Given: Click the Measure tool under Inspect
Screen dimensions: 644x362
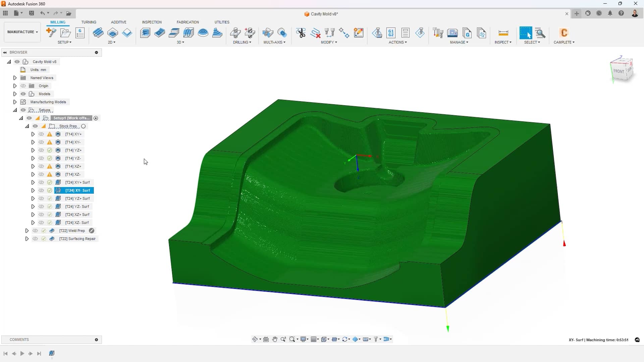Looking at the screenshot, I should coord(503,33).
